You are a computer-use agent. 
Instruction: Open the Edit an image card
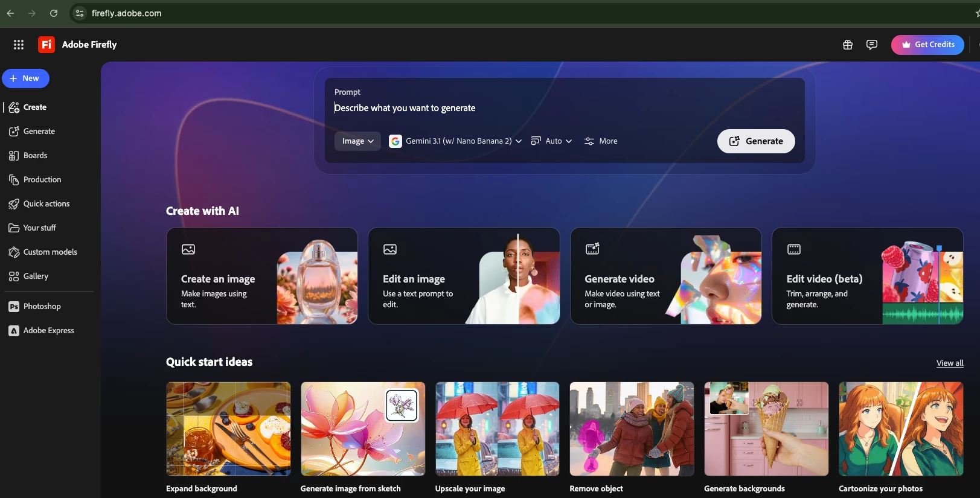(x=464, y=276)
